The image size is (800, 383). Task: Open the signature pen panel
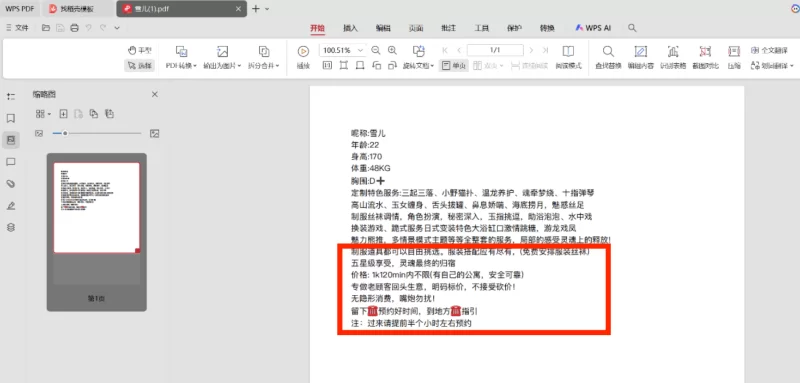tap(11, 206)
